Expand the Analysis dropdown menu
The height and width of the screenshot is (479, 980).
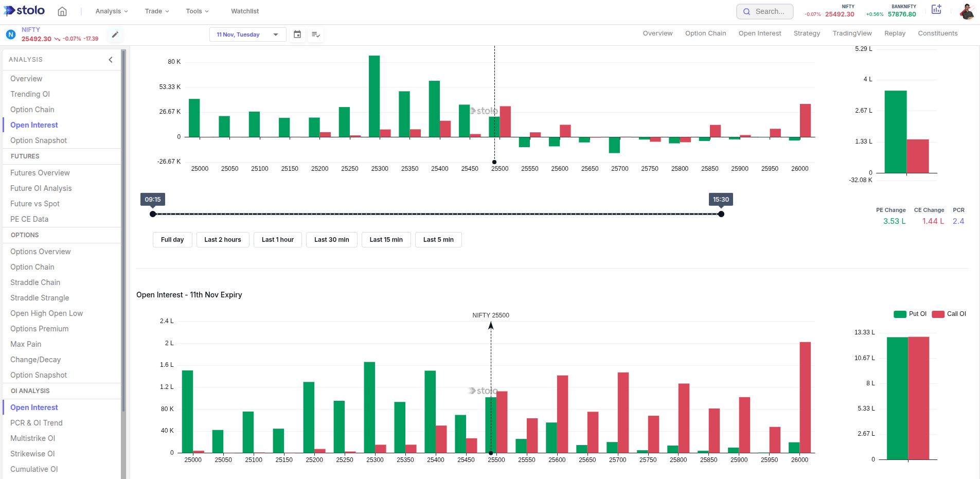tap(112, 11)
